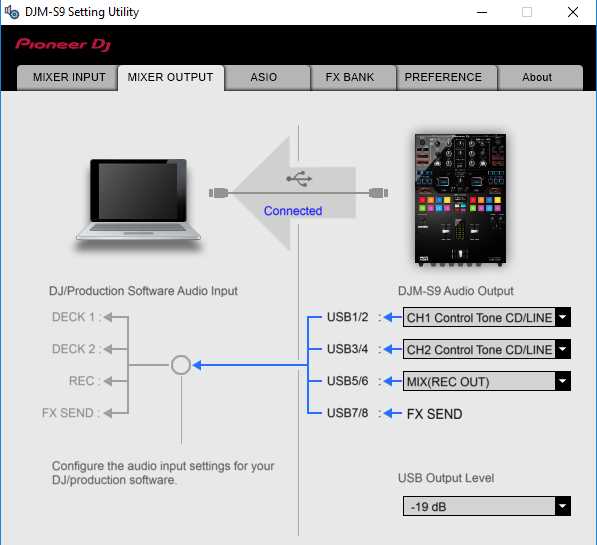Switch to the MIXER INPUT tab
This screenshot has height=545, width=597.
tap(68, 77)
